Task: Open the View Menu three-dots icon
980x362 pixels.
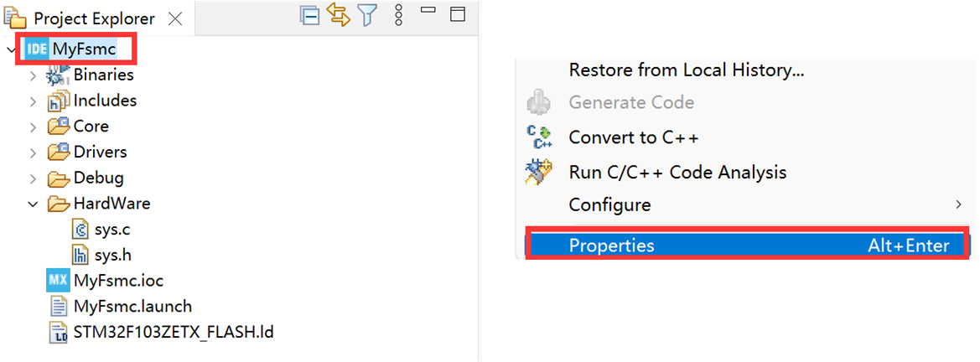Action: (x=399, y=15)
